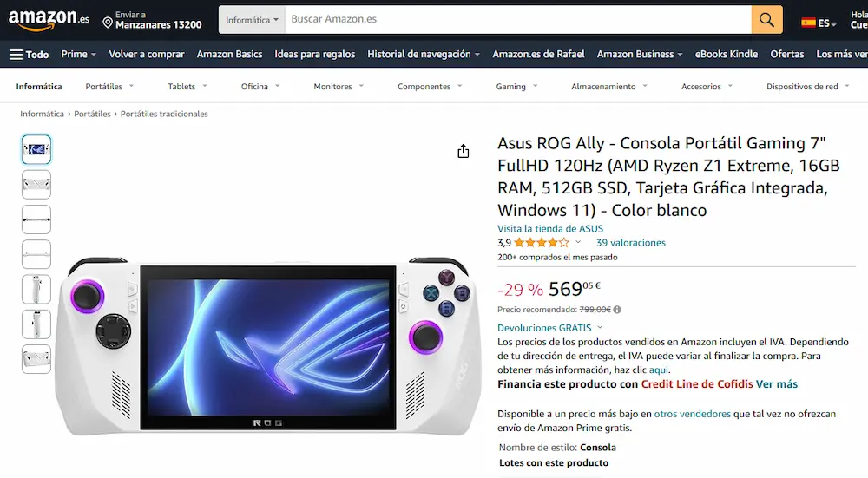
Task: Click the delivery location pin icon
Action: click(x=108, y=23)
